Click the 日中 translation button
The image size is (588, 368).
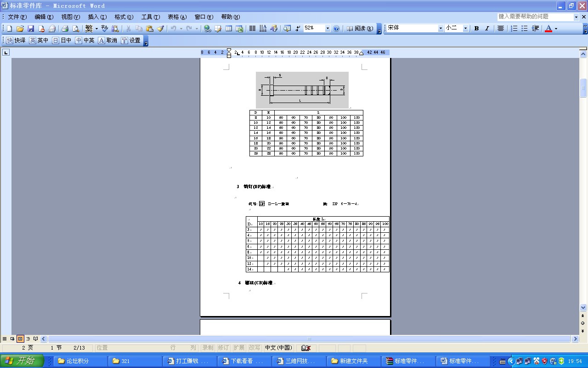(62, 40)
